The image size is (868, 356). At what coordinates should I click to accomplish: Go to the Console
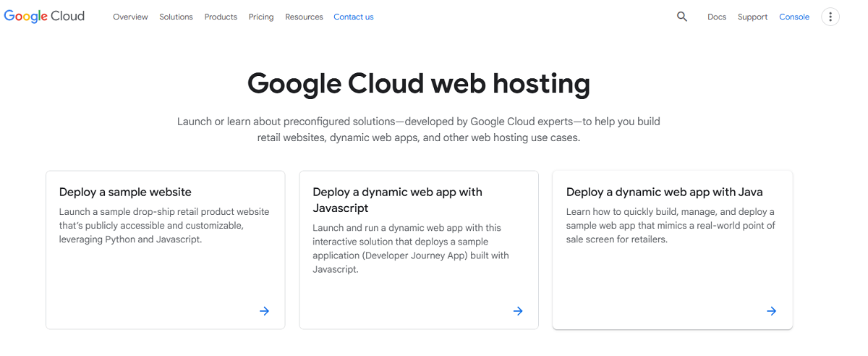(x=794, y=17)
